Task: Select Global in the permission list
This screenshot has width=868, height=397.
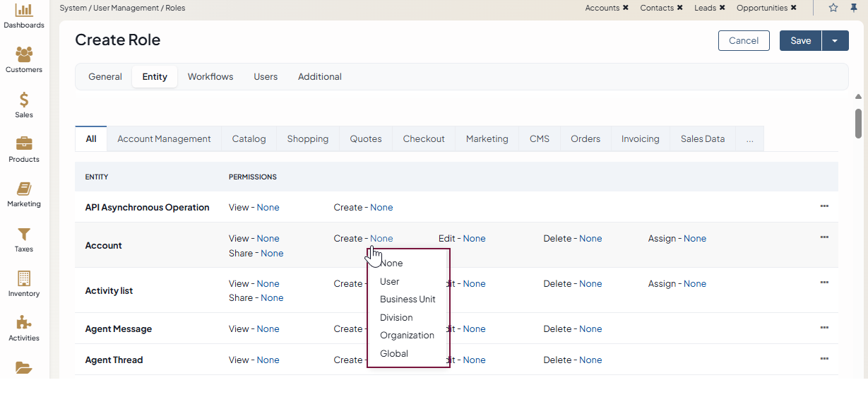Action: 394,354
